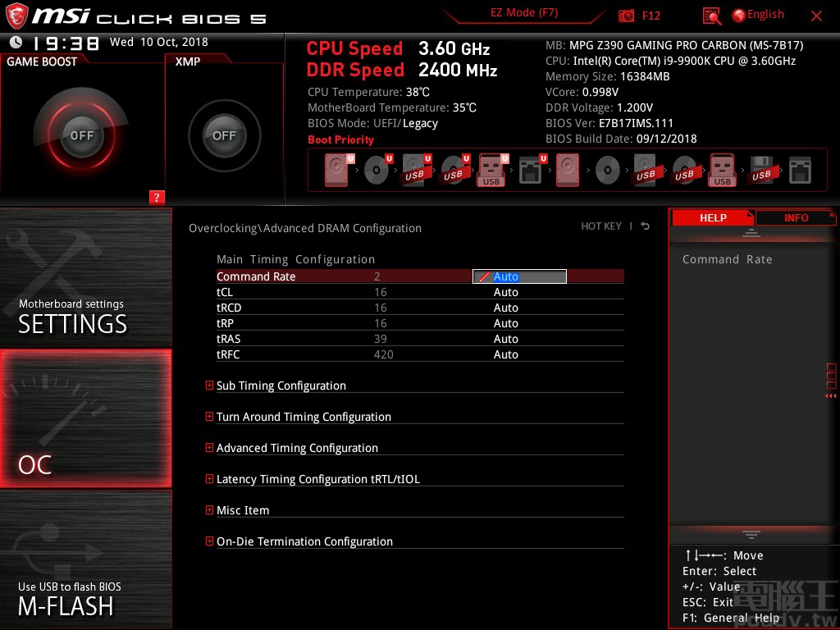
Task: Open the BIOS search magnifier icon
Action: 711,16
